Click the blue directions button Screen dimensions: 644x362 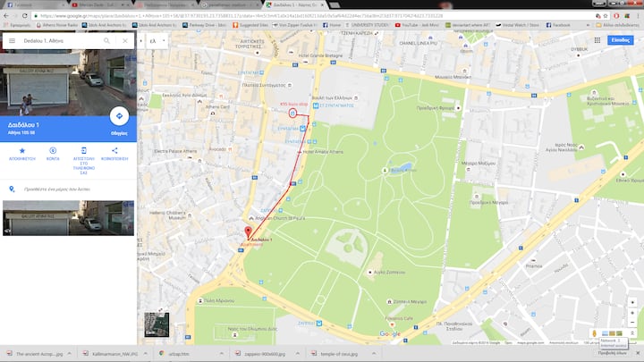118,116
